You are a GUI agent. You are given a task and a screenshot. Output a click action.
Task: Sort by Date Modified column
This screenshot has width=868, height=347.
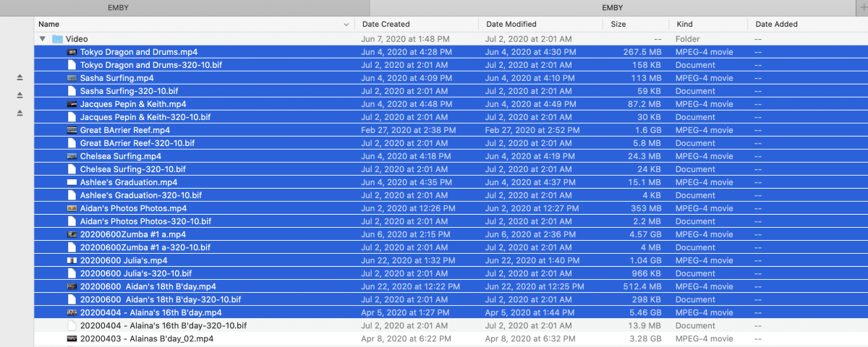click(511, 24)
